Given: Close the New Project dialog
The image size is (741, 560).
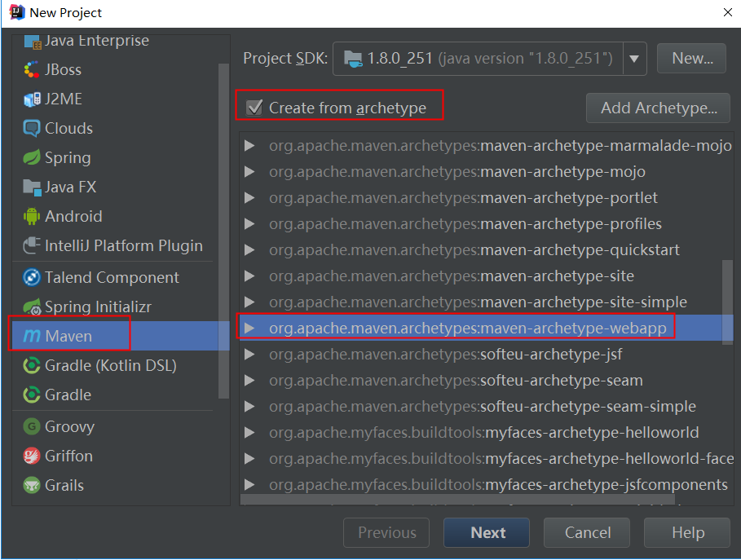Looking at the screenshot, I should (x=728, y=13).
